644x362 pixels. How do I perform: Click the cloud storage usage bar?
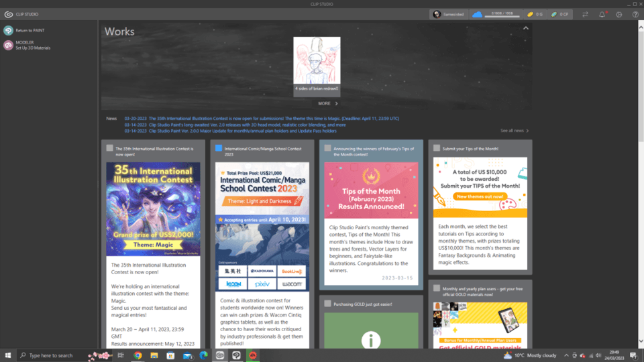[x=502, y=16]
